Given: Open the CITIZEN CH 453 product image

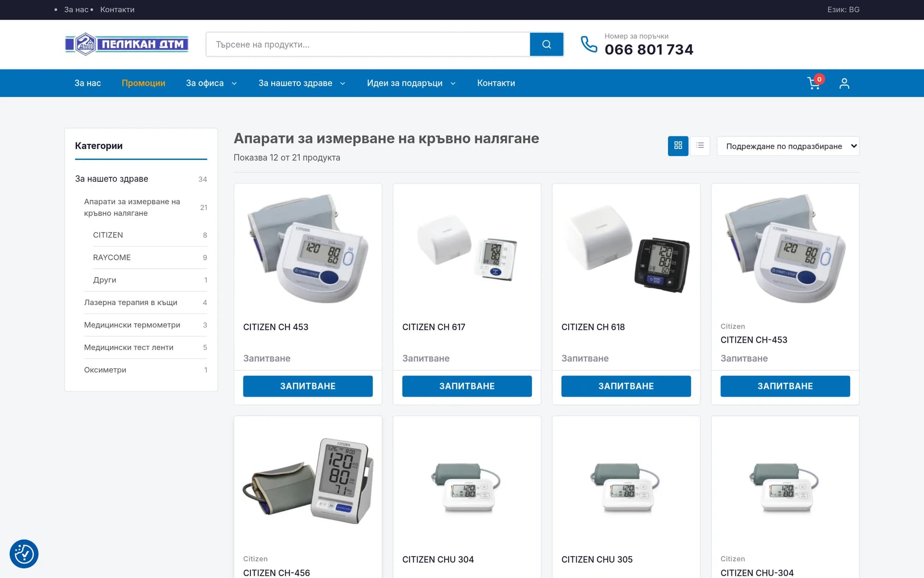Looking at the screenshot, I should pos(308,249).
